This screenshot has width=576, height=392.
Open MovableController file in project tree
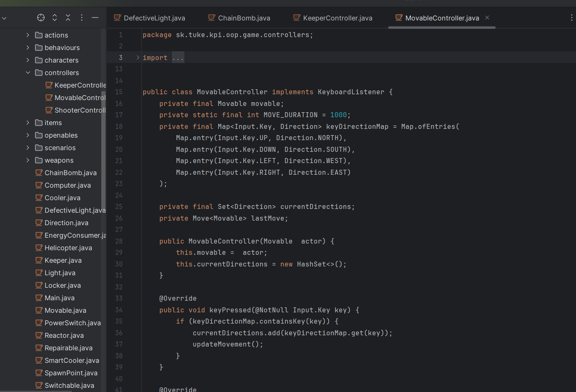click(x=75, y=98)
